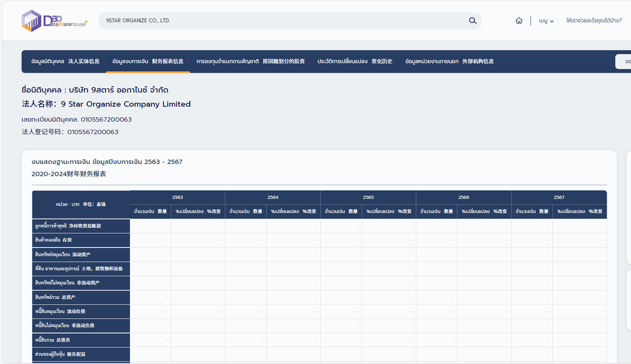This screenshot has height=364, width=631.
Task: Click the company name บริษัท 9สตาร์ ออกาไนซ์ จำกัด
Action: coord(119,90)
